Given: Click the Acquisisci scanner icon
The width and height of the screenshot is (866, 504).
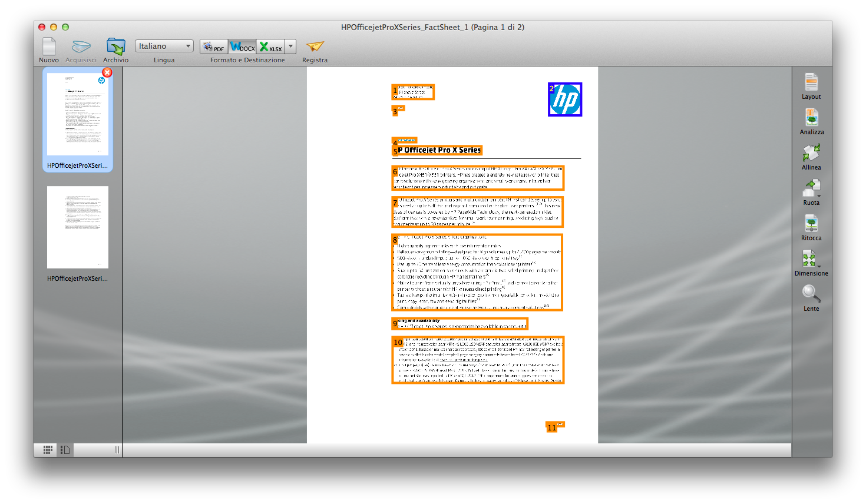Looking at the screenshot, I should (x=81, y=47).
